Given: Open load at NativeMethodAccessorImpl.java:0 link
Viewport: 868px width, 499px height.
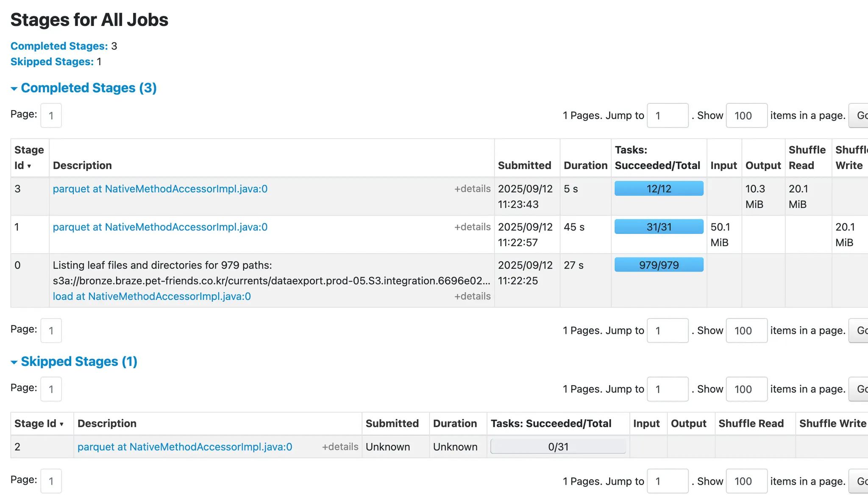Looking at the screenshot, I should click(151, 297).
